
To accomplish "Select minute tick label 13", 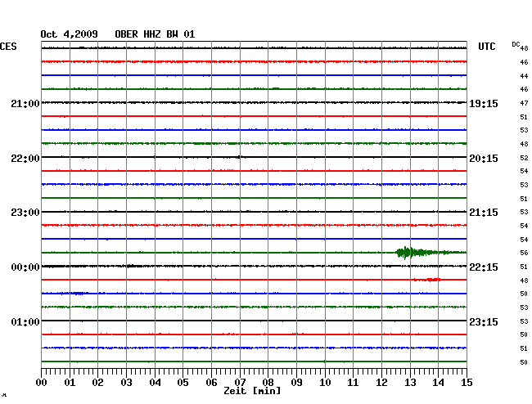I will pos(410,383).
